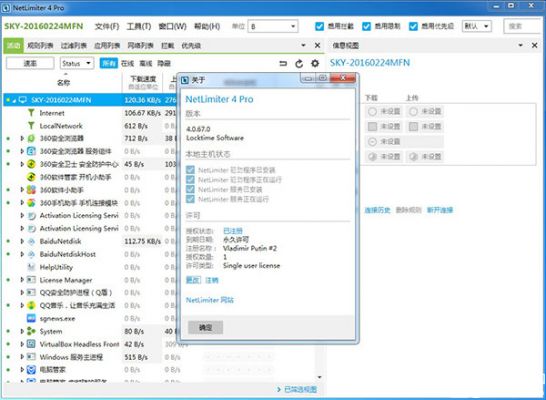Click the 360软件小助手 colorful icon
This screenshot has height=400, width=546.
click(x=31, y=190)
